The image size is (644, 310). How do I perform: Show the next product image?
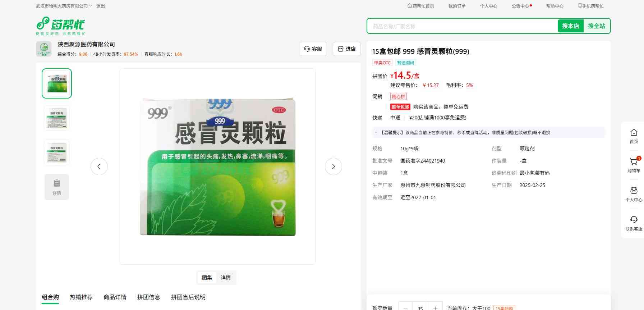[333, 167]
